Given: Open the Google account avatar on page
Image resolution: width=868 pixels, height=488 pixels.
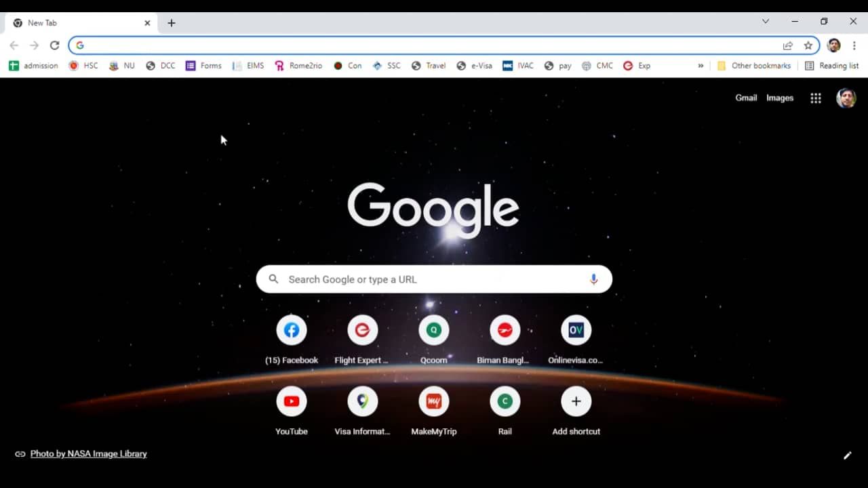Looking at the screenshot, I should click(846, 98).
